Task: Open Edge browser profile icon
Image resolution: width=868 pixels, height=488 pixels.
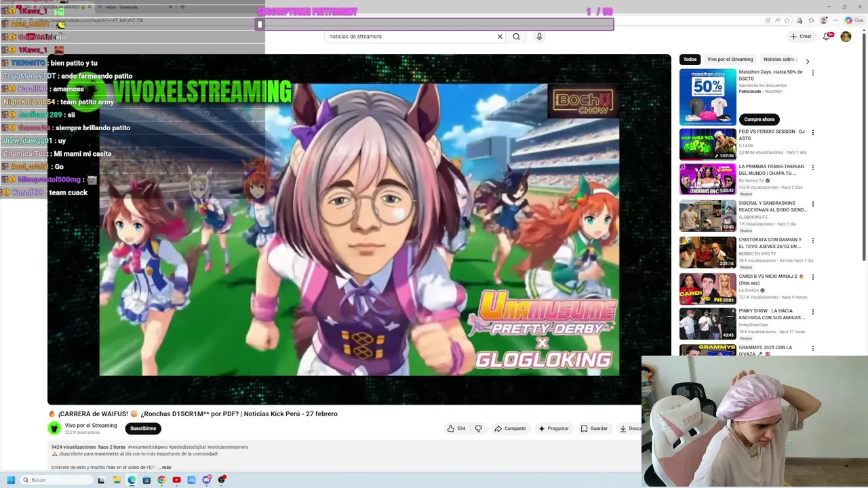Action: click(x=823, y=20)
